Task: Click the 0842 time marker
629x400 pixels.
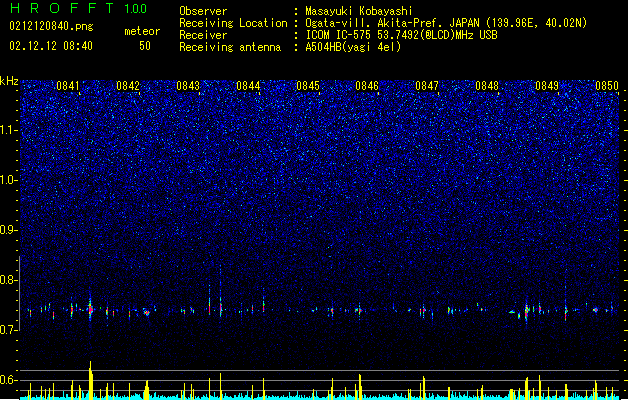Action: 128,85
